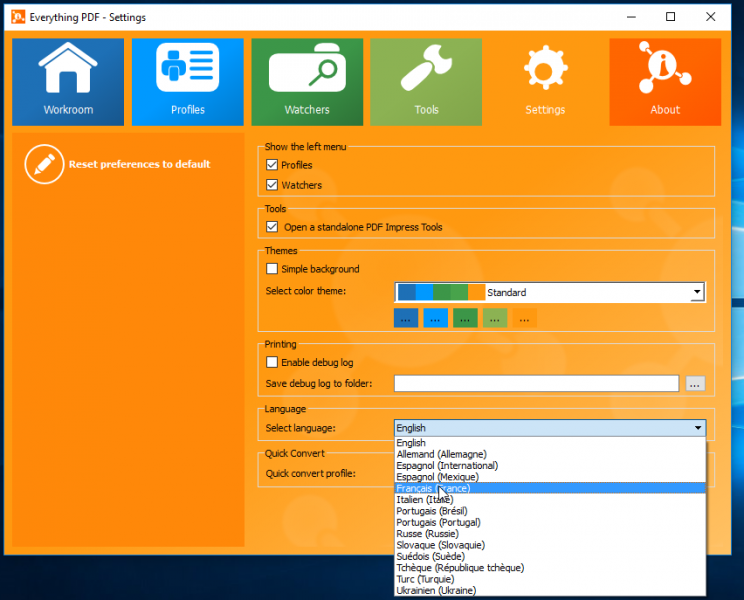
Task: Click Everything PDF app icon in title bar
Action: pyautogui.click(x=18, y=17)
